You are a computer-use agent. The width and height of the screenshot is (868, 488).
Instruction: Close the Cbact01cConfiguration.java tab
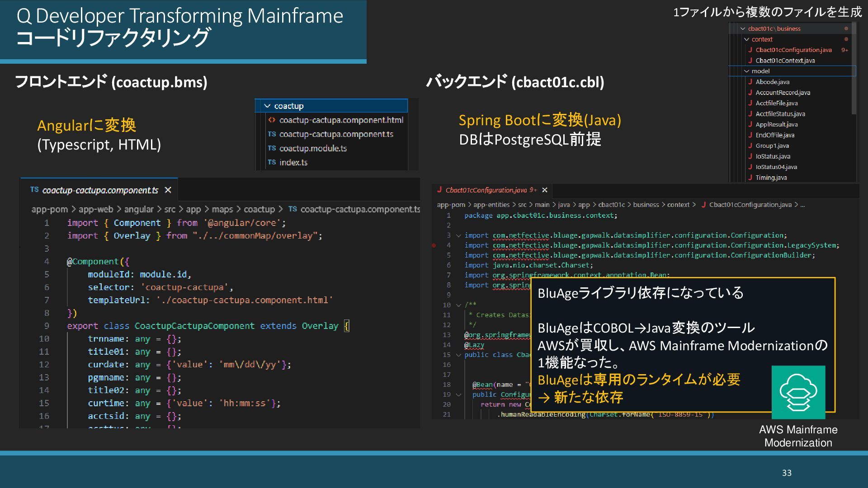(x=545, y=190)
